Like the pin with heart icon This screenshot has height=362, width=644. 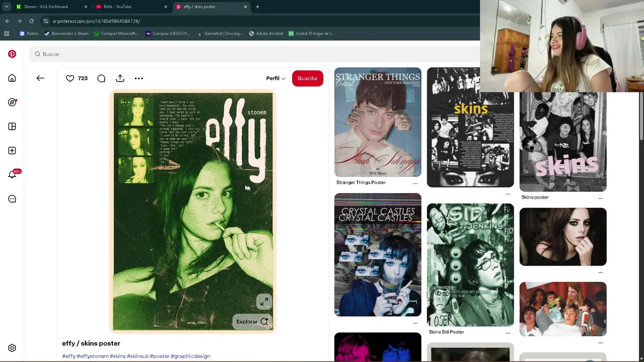click(70, 78)
